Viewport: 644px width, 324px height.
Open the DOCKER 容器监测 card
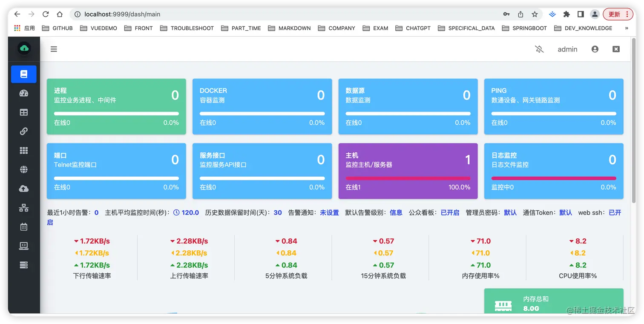pos(262,106)
